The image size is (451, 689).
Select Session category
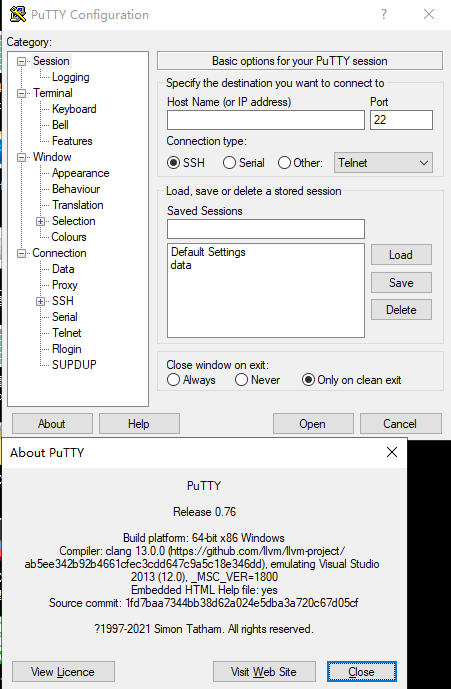click(51, 61)
